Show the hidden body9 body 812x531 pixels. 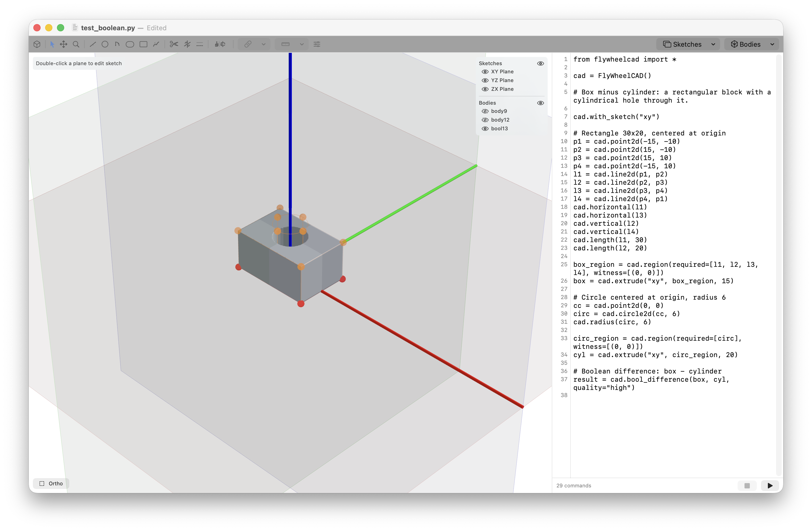[x=485, y=111]
